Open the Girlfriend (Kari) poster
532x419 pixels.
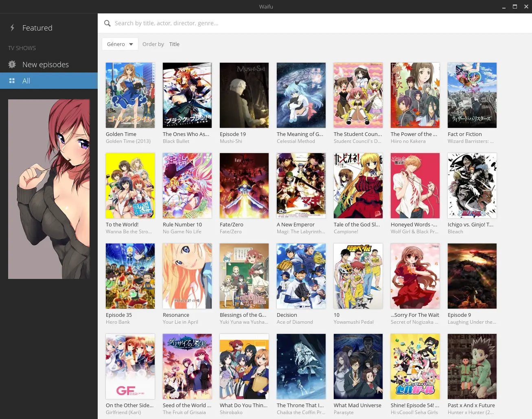pos(130,366)
